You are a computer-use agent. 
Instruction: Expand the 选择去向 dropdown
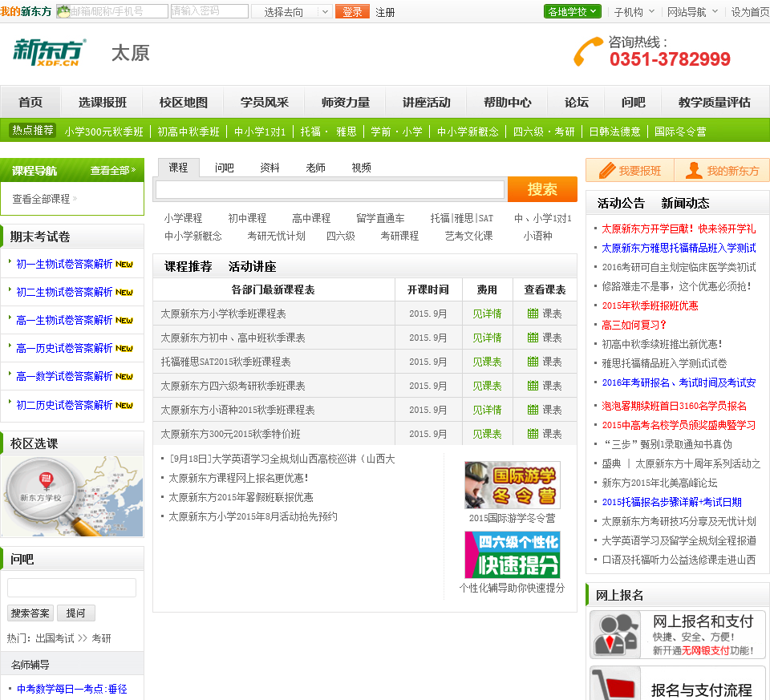point(292,12)
